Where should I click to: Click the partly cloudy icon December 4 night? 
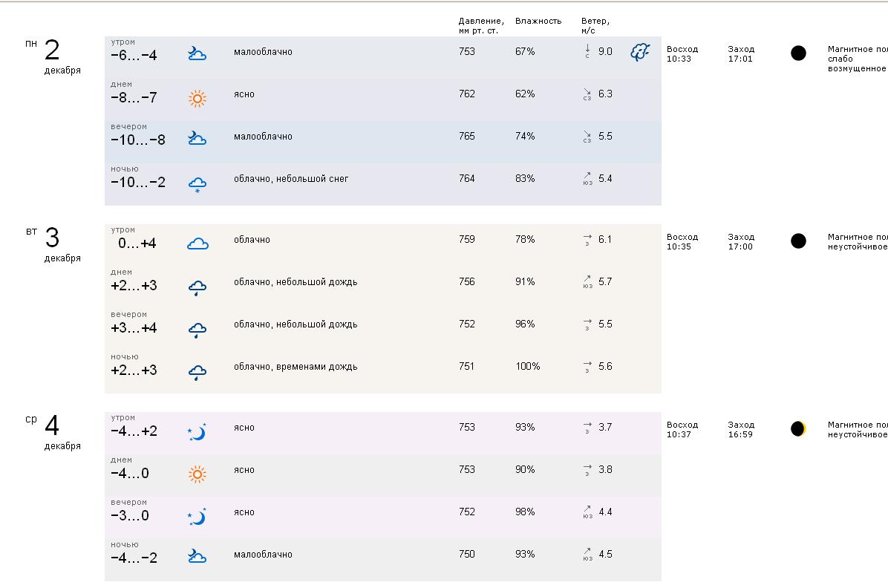197,555
